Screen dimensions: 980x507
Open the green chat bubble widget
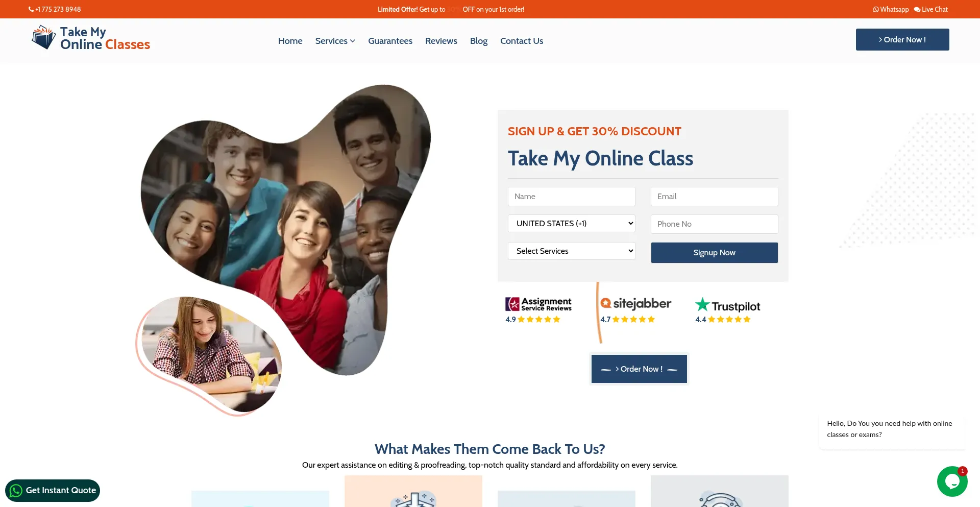coord(952,481)
